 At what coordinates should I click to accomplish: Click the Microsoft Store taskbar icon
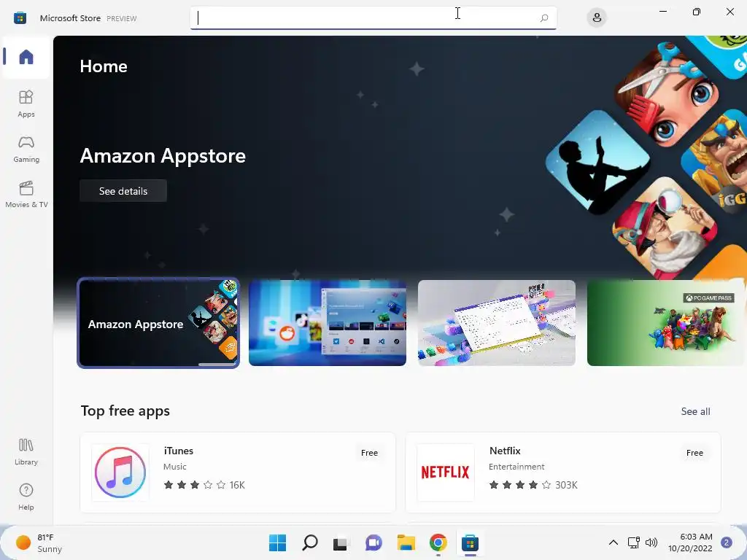click(470, 542)
